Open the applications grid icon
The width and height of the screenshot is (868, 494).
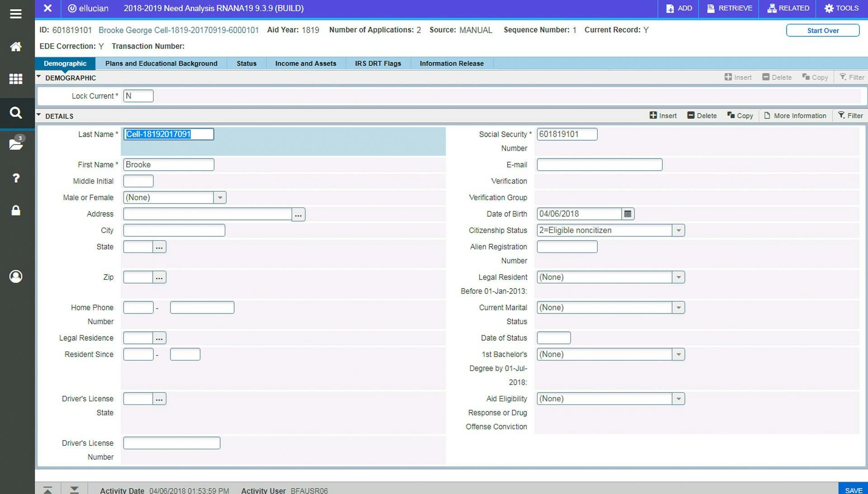coord(16,79)
